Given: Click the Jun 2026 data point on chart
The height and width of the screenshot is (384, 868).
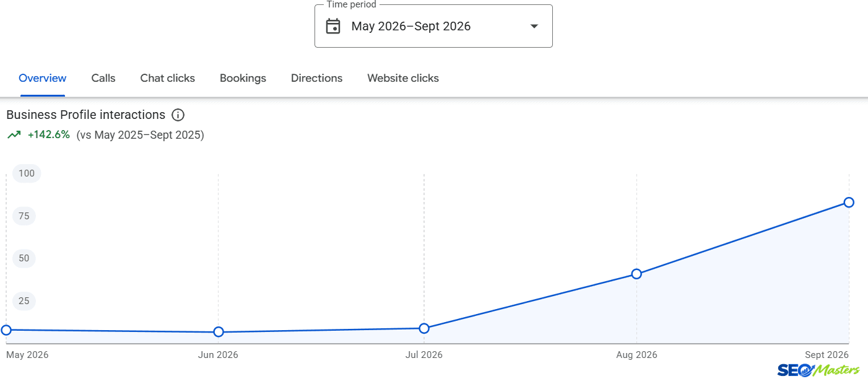Looking at the screenshot, I should pos(219,332).
